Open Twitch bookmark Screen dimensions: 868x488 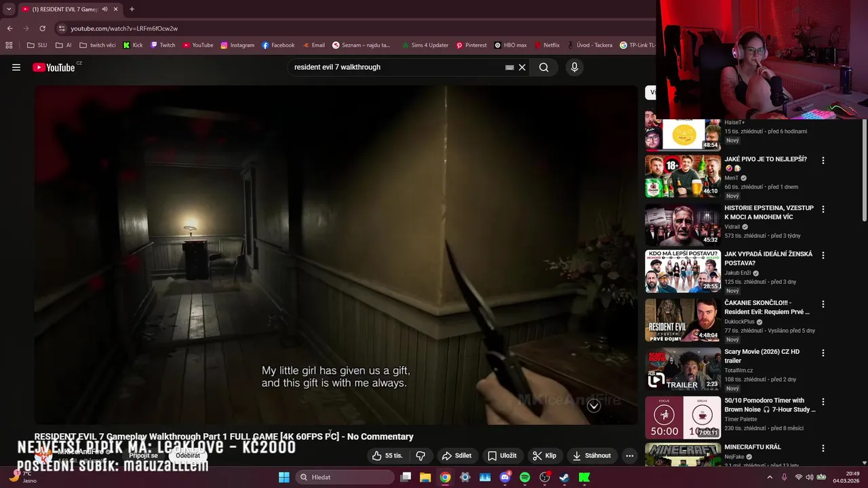pos(163,45)
